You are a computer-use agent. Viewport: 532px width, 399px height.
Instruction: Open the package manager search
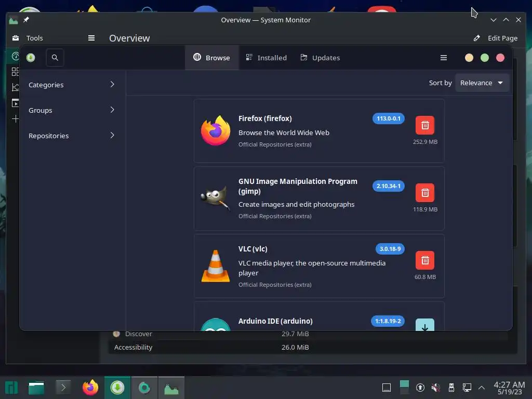(55, 58)
